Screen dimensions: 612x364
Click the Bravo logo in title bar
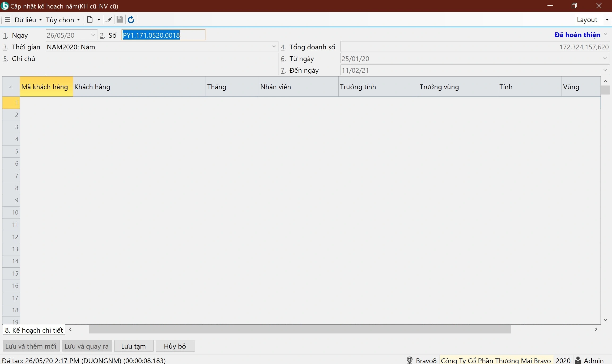coord(5,6)
